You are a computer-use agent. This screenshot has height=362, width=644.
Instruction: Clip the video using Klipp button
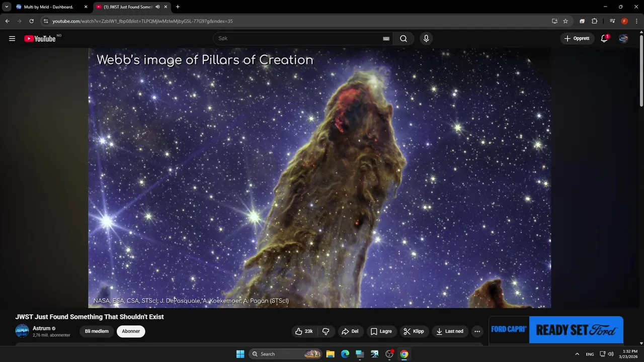point(414,331)
